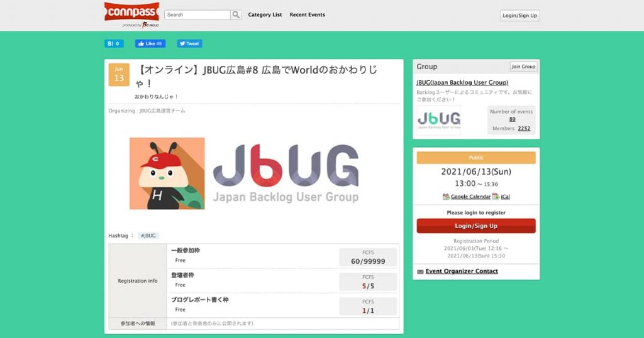Image resolution: width=644 pixels, height=338 pixels.
Task: Click the Twitter Tweet button
Action: pos(189,43)
